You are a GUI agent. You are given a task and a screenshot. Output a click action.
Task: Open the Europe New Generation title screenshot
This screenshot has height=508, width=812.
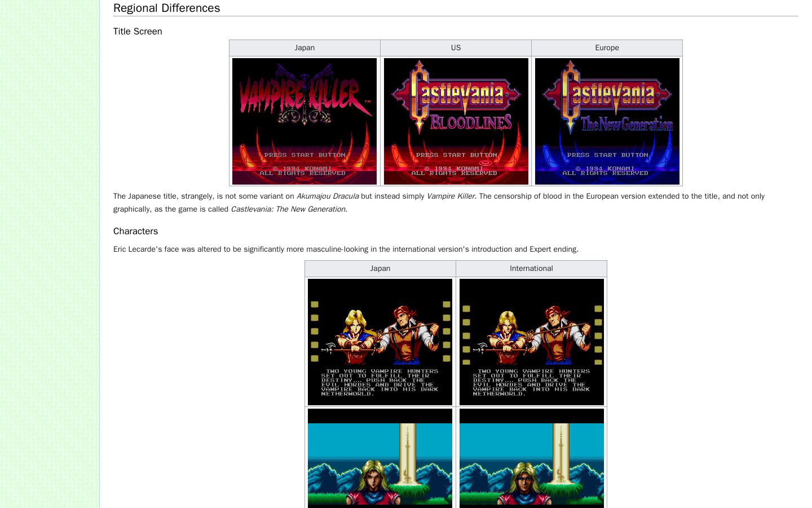(607, 121)
